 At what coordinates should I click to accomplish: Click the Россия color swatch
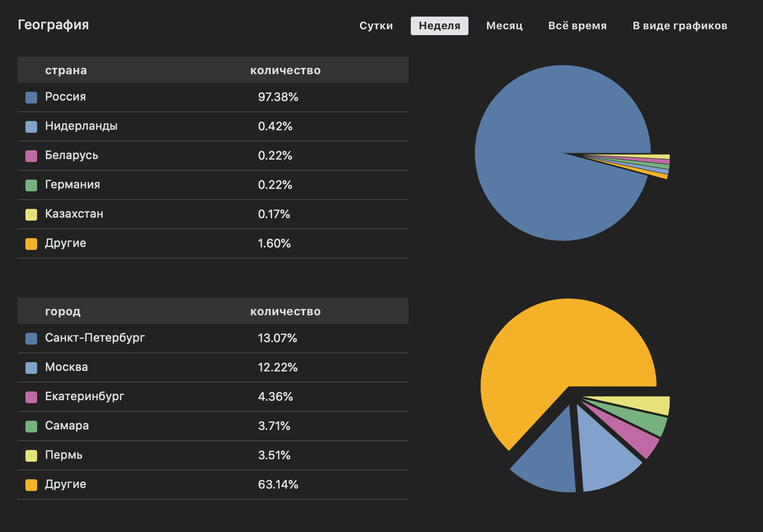(x=31, y=98)
